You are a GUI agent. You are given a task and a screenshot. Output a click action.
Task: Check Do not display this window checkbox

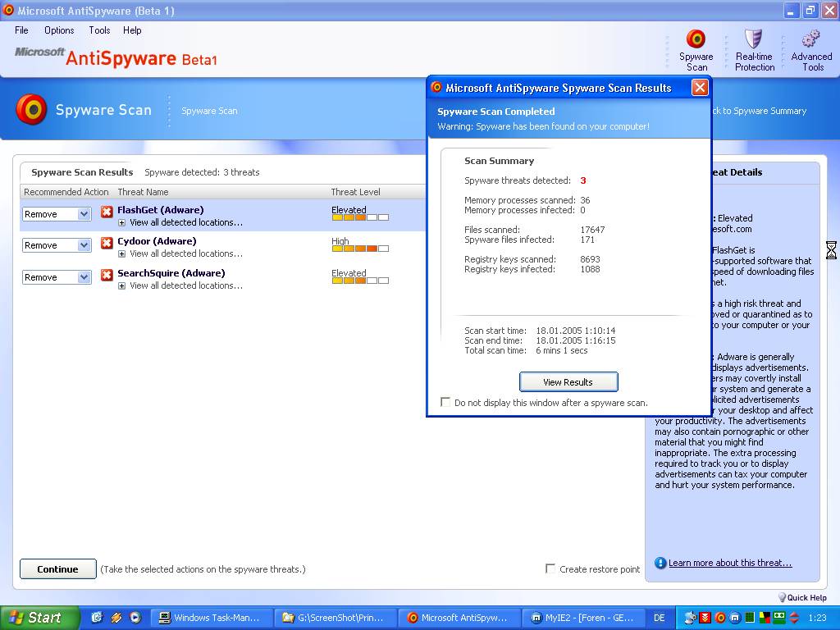tap(445, 402)
